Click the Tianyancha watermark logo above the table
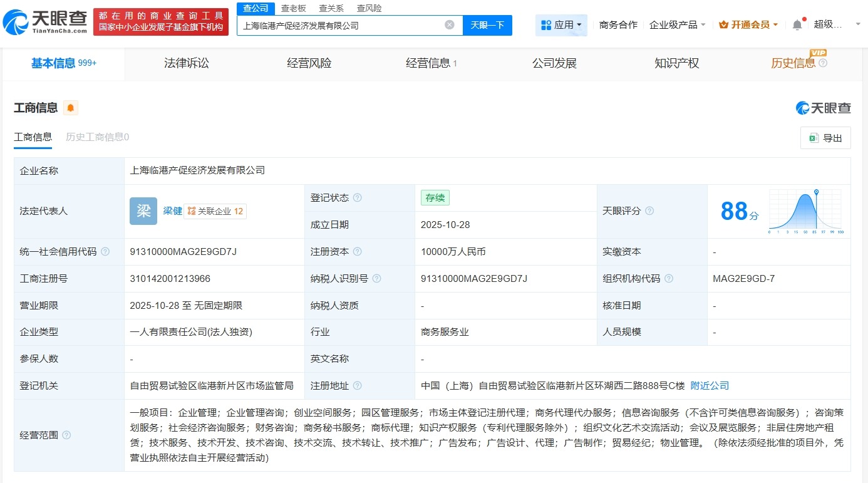 click(822, 108)
